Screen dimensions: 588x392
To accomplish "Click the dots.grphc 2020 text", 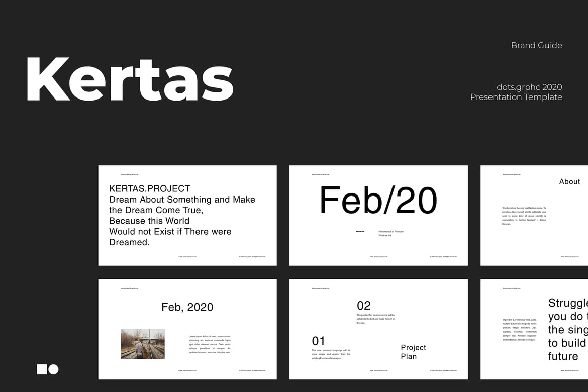I will point(529,87).
